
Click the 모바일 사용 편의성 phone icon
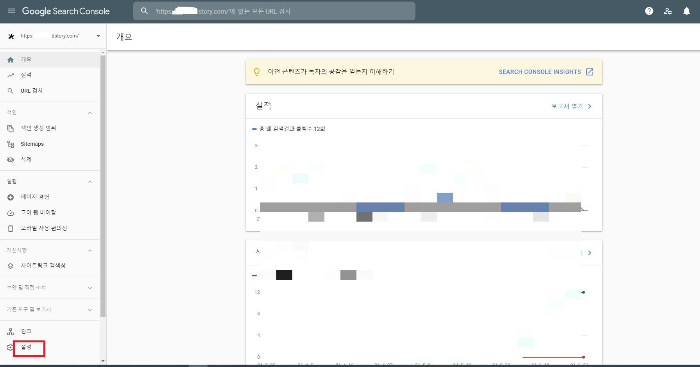coord(11,228)
